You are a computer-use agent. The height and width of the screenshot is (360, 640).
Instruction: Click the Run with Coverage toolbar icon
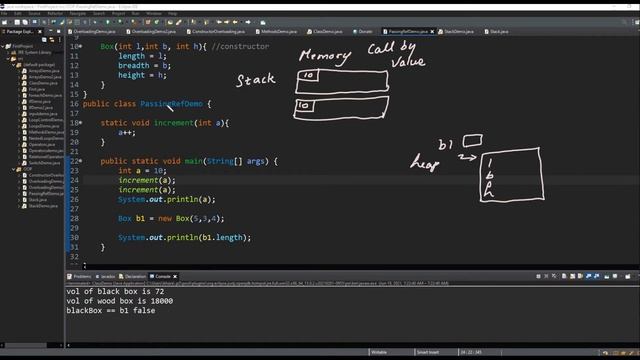click(120, 22)
